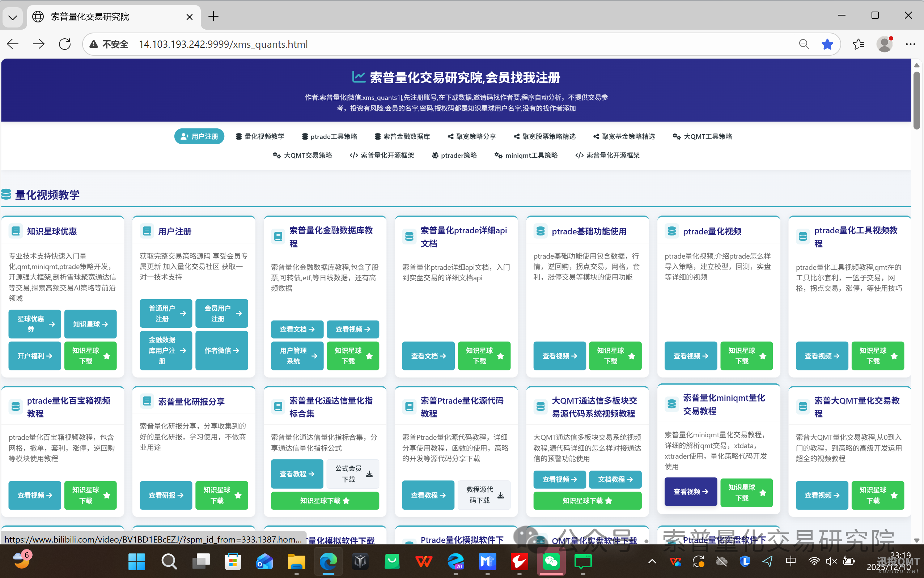The width and height of the screenshot is (924, 578).
Task: Toggle the Chinese input method indicator
Action: [791, 561]
